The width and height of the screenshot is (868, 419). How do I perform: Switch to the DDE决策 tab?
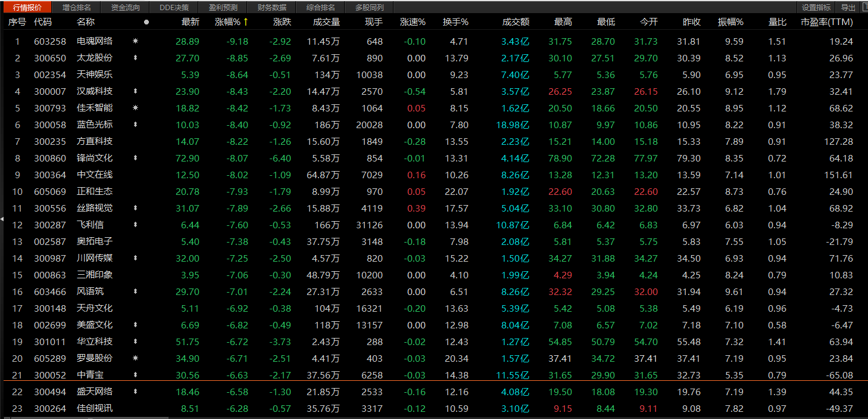tap(174, 8)
